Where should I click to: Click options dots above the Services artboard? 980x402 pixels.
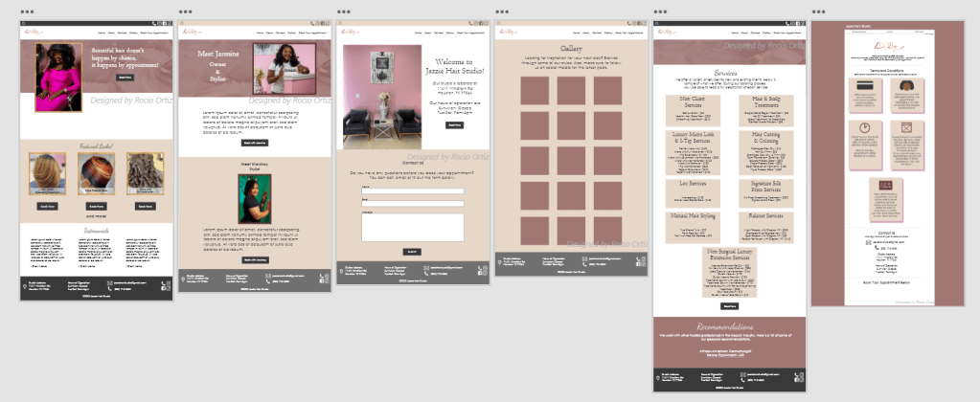point(659,12)
